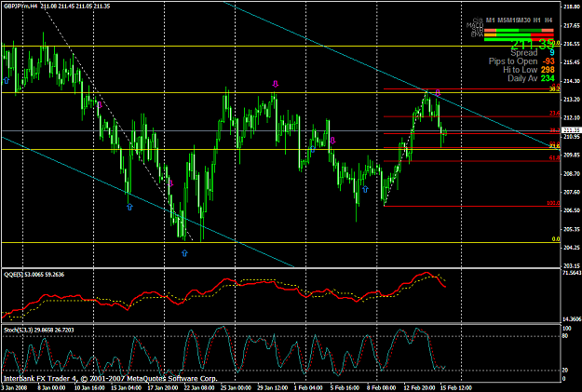Click the yellow 0.0 Fibonacci level label
Viewport: 582px width, 392px height.
point(556,239)
